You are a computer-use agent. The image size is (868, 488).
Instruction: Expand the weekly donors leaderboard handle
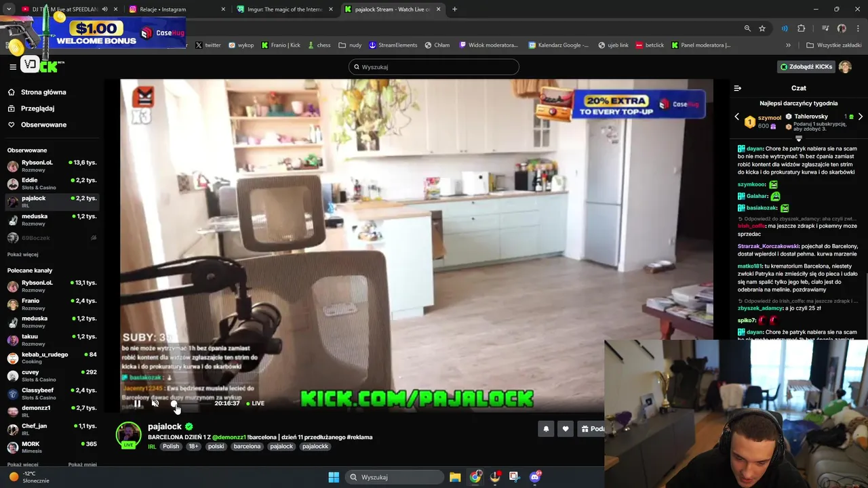tap(799, 138)
